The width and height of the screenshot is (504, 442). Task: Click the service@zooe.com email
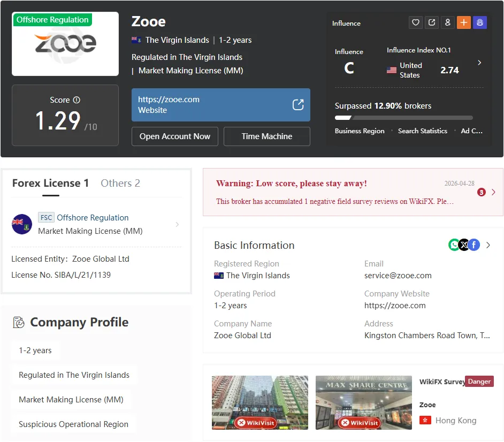tap(398, 276)
